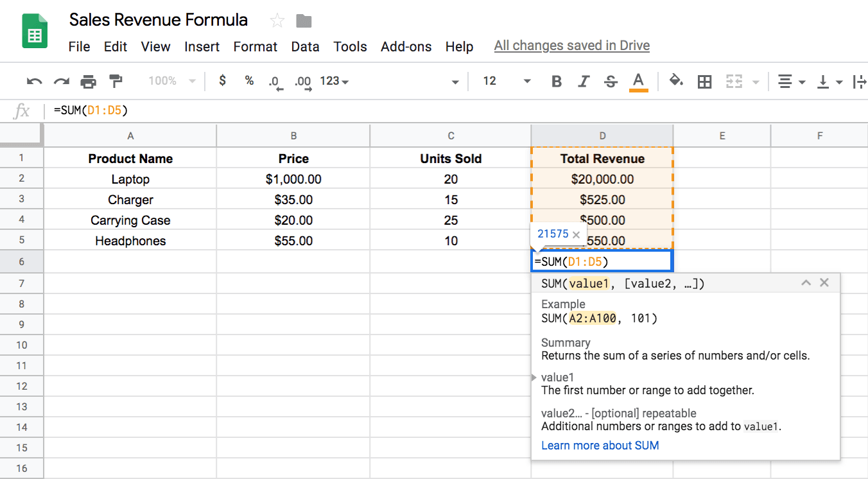The height and width of the screenshot is (479, 868).
Task: Select the Paint format roller
Action: 116,81
